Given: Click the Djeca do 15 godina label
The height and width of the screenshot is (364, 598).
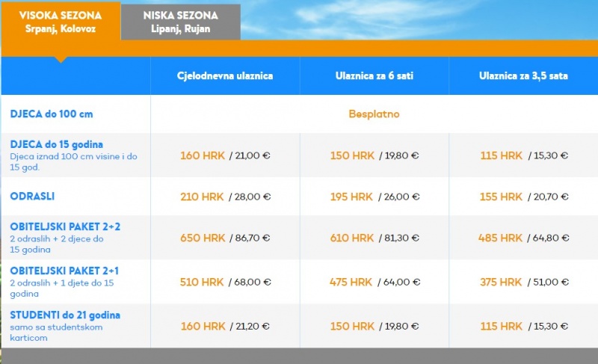Looking at the screenshot, I should [57, 144].
